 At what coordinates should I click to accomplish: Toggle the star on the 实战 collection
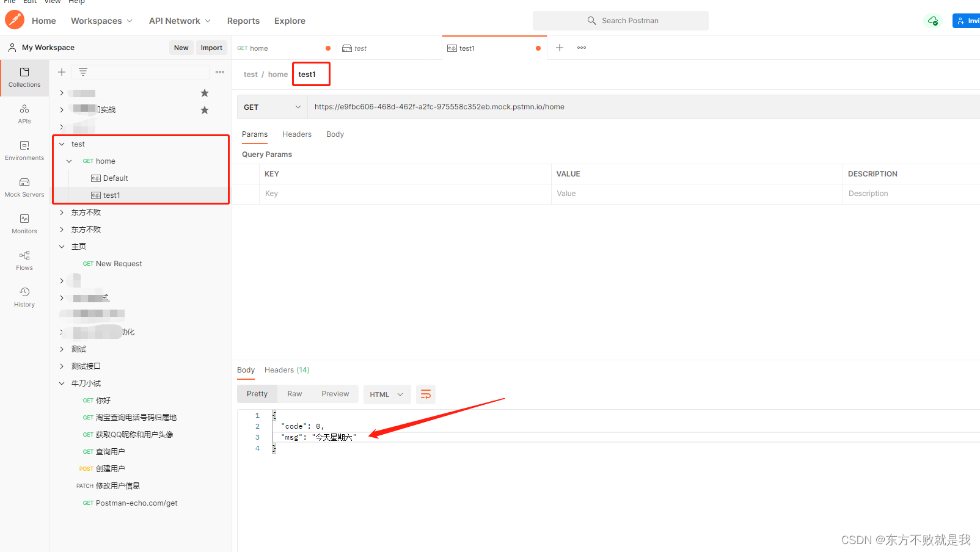(204, 109)
